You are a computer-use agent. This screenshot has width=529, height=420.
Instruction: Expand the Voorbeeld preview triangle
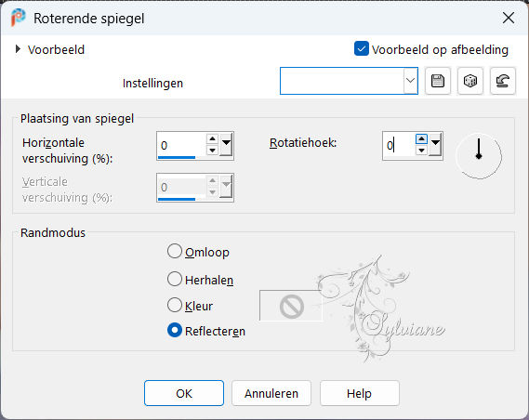click(18, 49)
